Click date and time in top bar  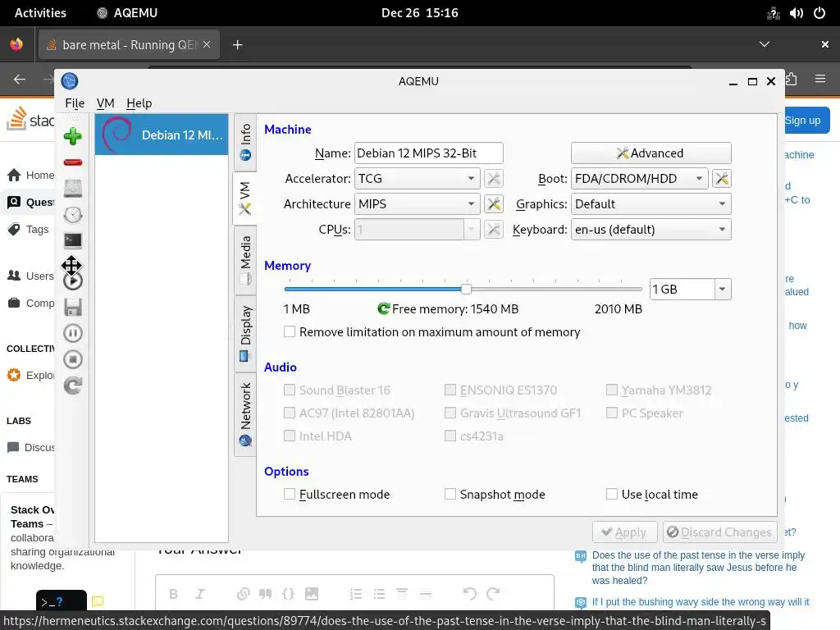point(419,13)
